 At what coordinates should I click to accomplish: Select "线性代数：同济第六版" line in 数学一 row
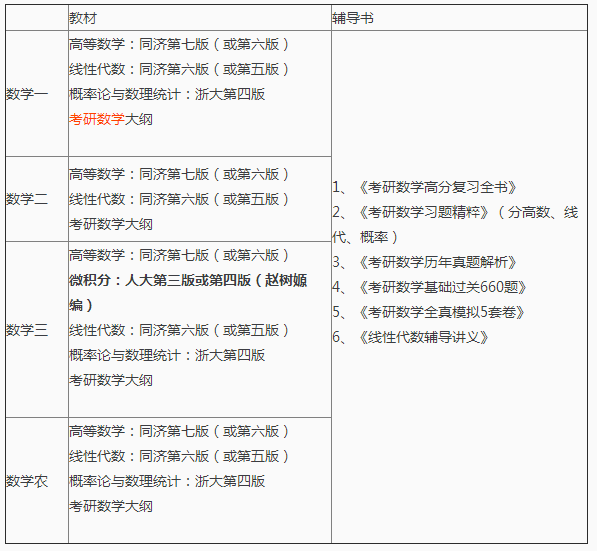(x=179, y=69)
